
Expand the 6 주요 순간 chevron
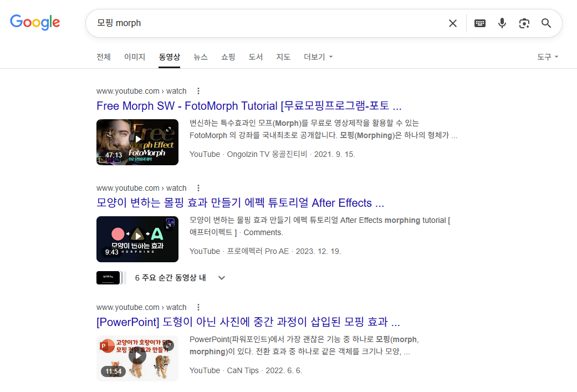point(222,278)
